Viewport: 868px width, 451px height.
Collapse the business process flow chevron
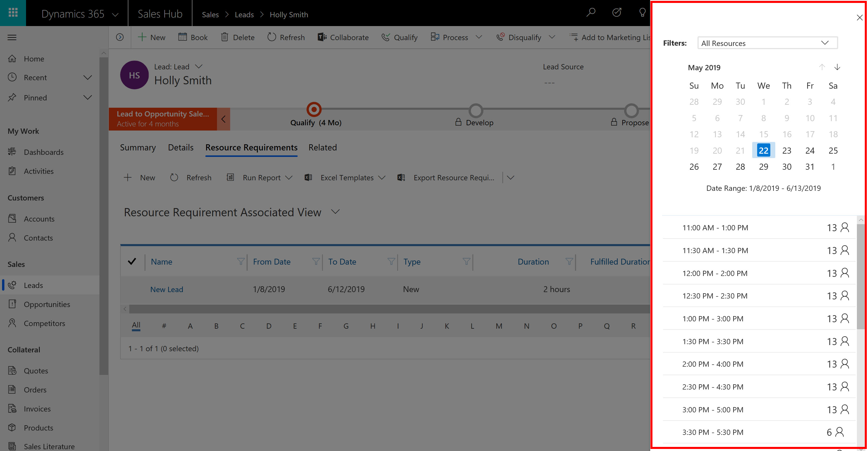(x=223, y=119)
